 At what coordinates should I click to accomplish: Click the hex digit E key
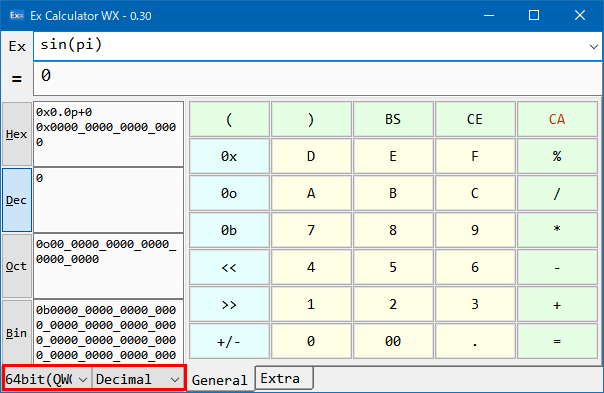tap(393, 156)
